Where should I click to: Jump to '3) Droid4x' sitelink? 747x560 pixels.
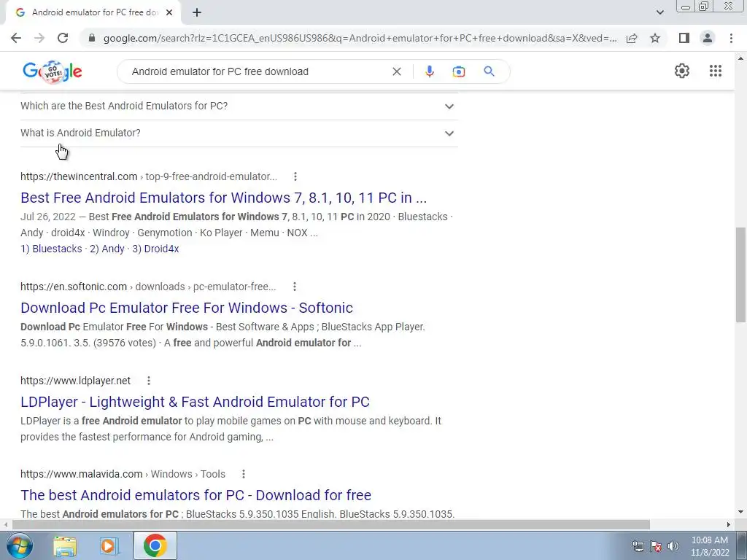pyautogui.click(x=156, y=249)
